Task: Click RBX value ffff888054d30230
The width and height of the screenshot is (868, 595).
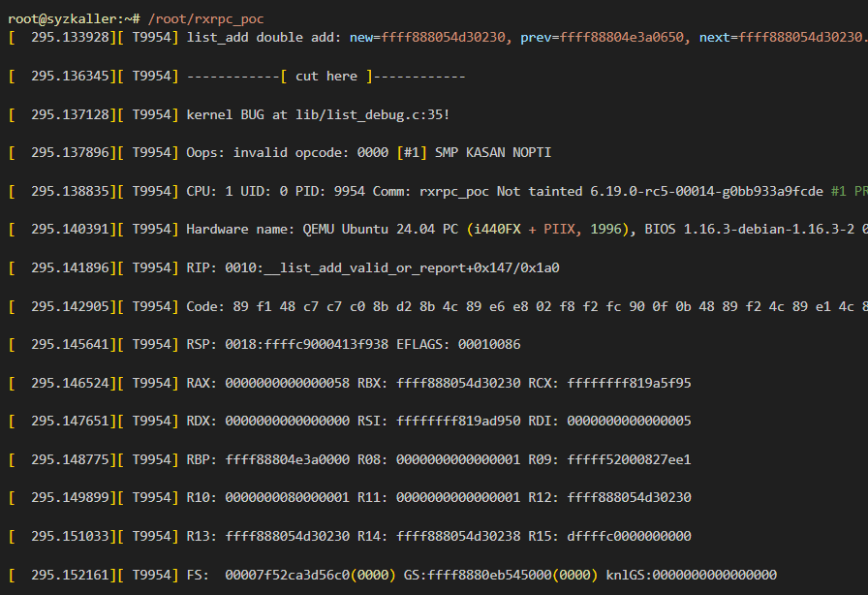Action: coord(458,383)
